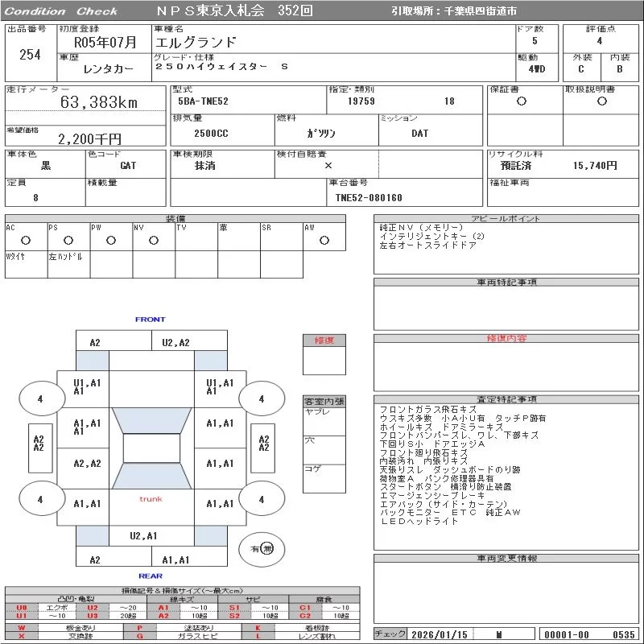644x644 pixels.
Task: Click the 保証書 circle mark
Action: [x=522, y=101]
